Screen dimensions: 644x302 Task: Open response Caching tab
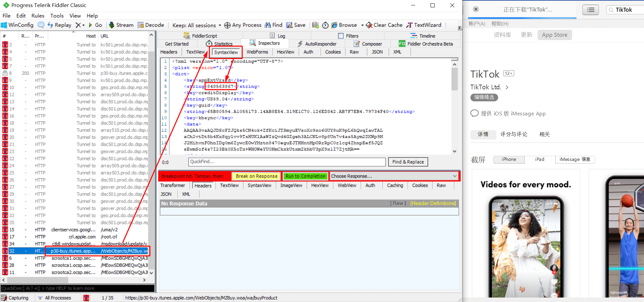pos(395,185)
